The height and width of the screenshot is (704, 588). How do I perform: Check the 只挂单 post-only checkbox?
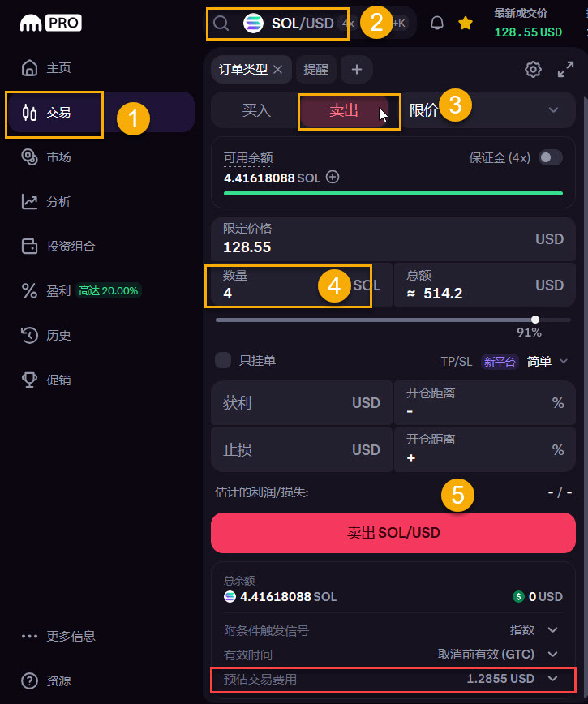(x=223, y=360)
